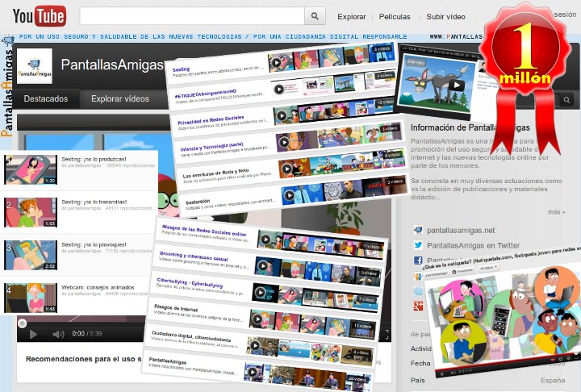
Task: Open the Sextorsión playlist title
Action: click(x=198, y=202)
